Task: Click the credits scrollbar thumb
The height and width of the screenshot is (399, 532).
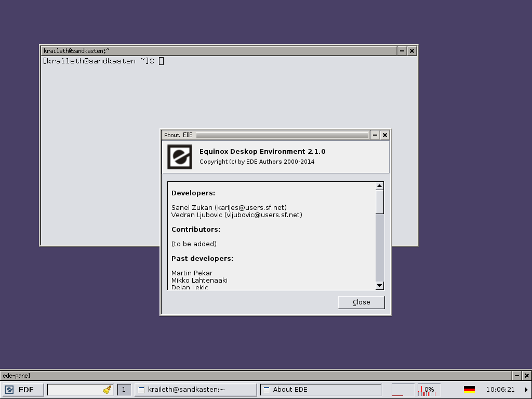Action: coord(379,202)
